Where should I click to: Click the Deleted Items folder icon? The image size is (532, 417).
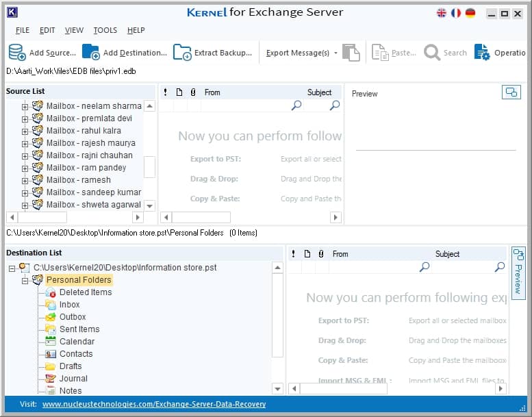(51, 292)
